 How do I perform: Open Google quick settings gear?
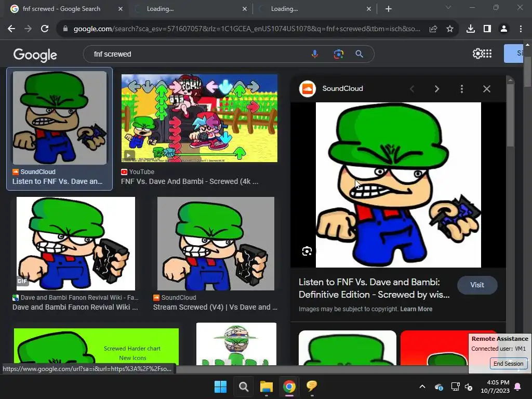tap(477, 54)
